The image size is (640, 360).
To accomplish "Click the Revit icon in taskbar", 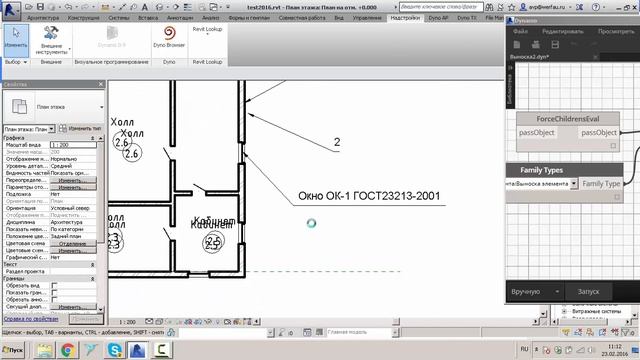I will pyautogui.click(x=138, y=350).
